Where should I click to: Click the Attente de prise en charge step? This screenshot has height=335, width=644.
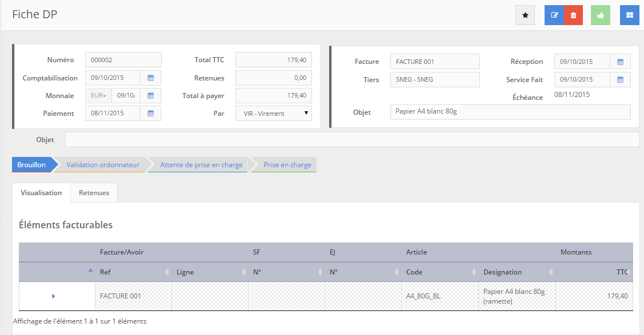201,165
